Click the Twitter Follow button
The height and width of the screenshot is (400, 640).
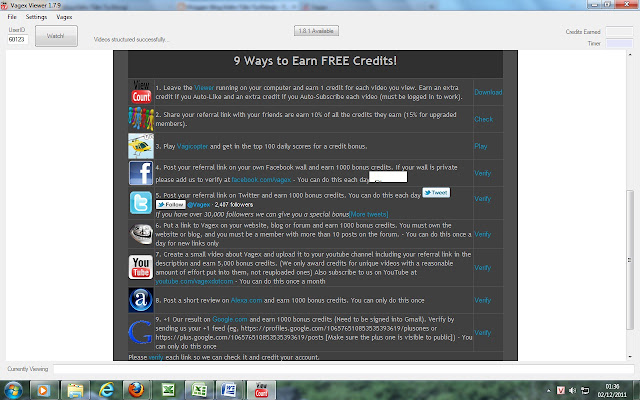pyautogui.click(x=171, y=204)
